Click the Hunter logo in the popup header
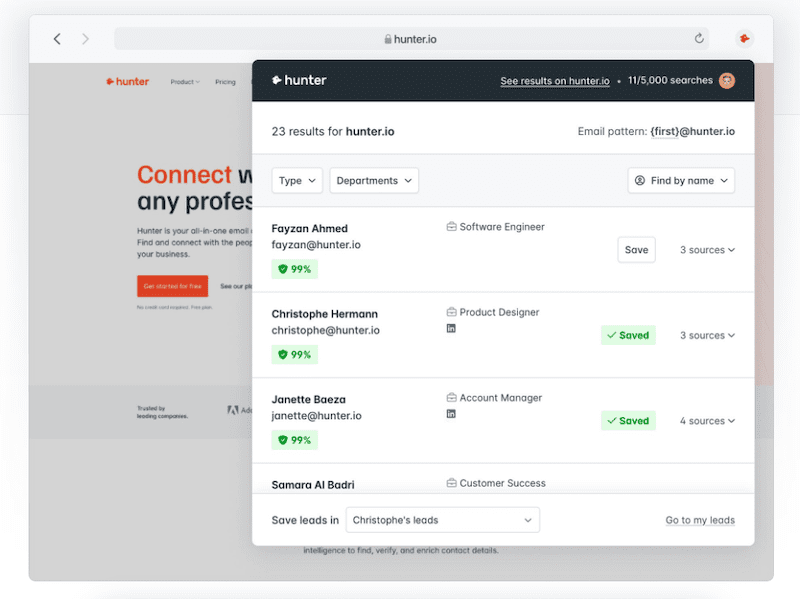 pyautogui.click(x=298, y=81)
